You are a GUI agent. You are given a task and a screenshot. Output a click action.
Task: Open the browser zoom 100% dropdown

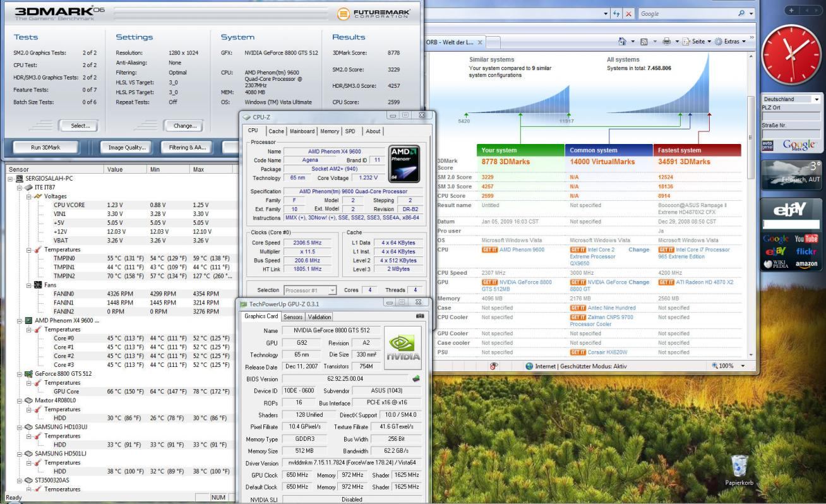(743, 366)
